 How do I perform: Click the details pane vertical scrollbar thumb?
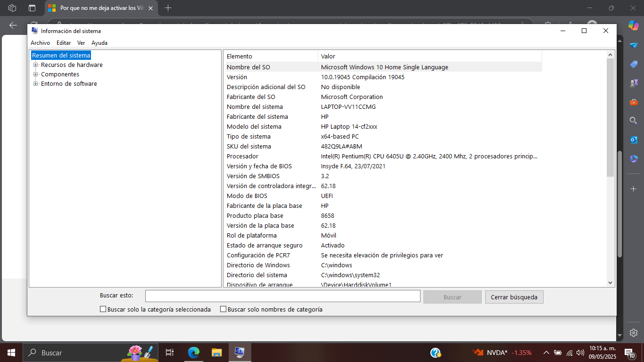(611, 118)
